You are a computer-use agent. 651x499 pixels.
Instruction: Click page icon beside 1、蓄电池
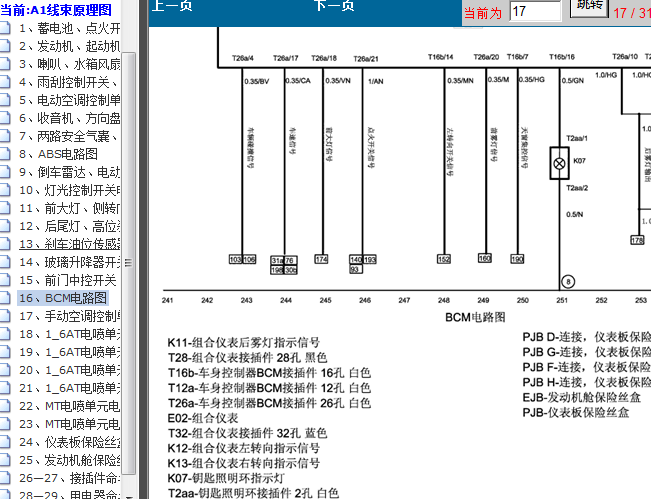pos(5,28)
